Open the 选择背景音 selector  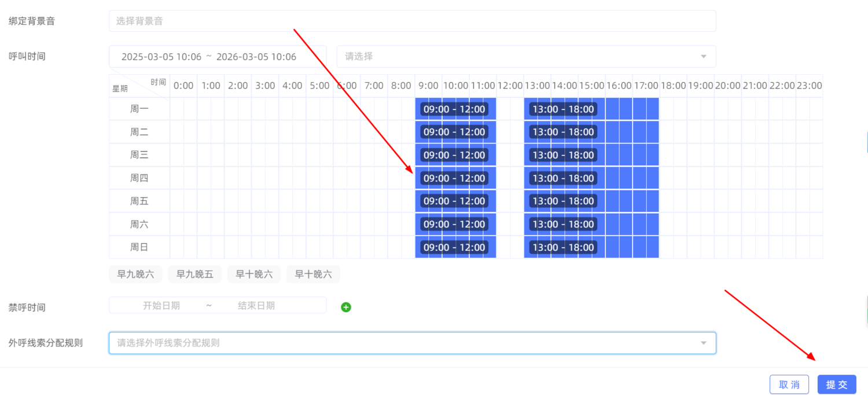[412, 21]
